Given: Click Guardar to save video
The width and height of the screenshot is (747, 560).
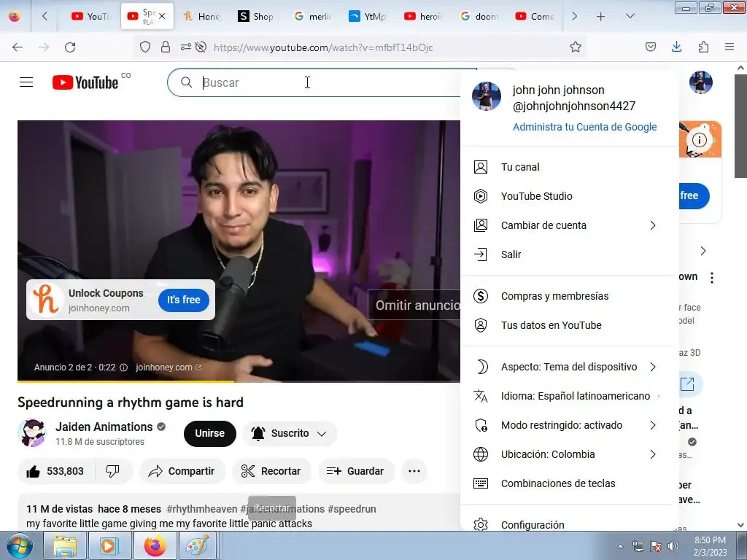Looking at the screenshot, I should [355, 471].
